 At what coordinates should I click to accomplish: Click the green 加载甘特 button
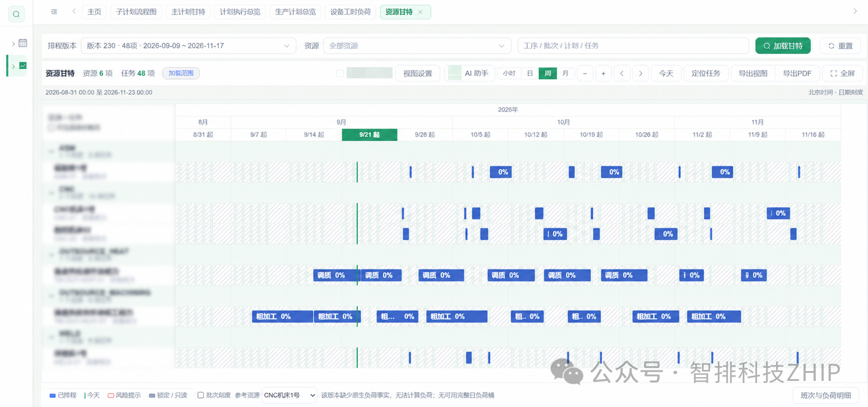(782, 46)
